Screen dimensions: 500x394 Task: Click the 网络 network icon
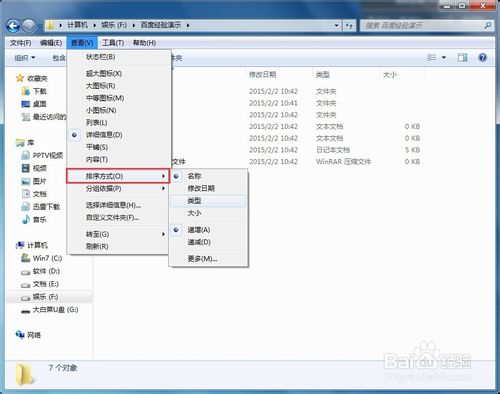pos(20,334)
